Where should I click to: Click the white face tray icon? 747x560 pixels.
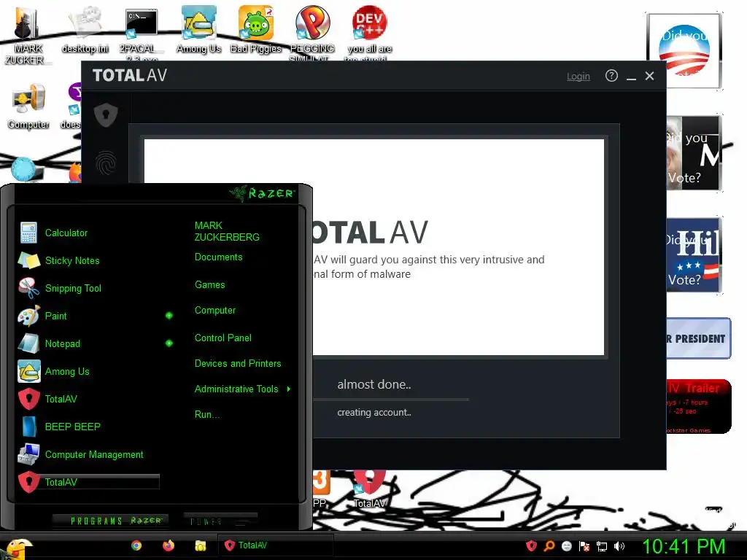point(566,546)
